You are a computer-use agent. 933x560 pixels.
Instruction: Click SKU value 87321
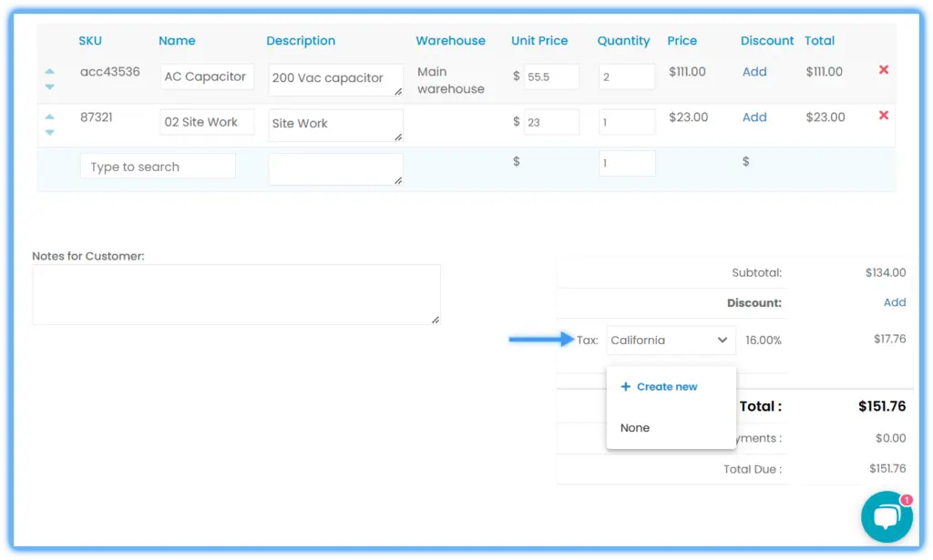point(97,117)
